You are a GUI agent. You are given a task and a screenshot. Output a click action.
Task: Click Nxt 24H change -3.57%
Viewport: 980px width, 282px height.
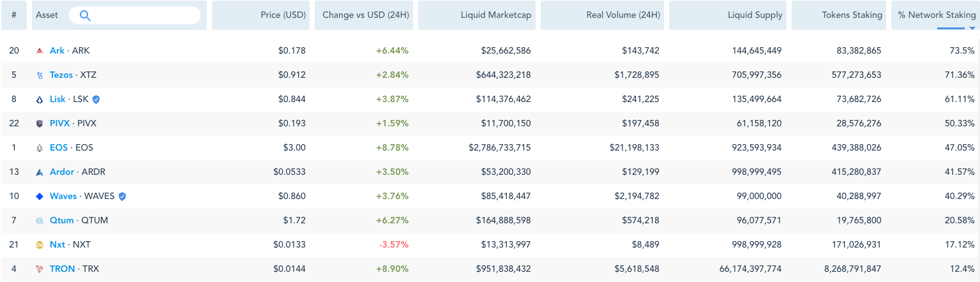click(x=393, y=244)
